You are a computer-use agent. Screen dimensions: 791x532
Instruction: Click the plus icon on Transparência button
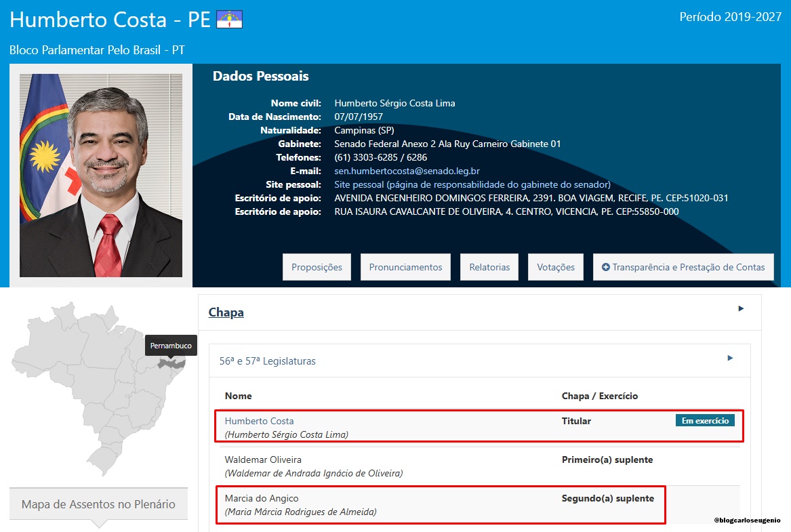point(605,267)
